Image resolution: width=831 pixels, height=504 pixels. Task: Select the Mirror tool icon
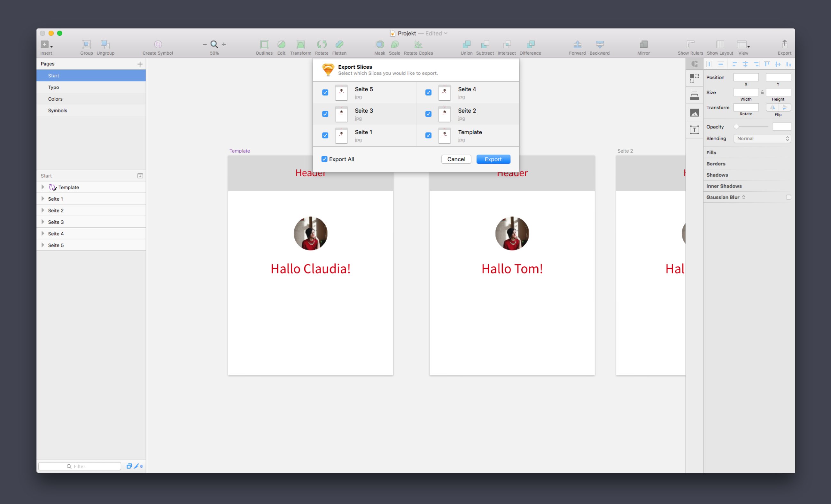point(643,44)
